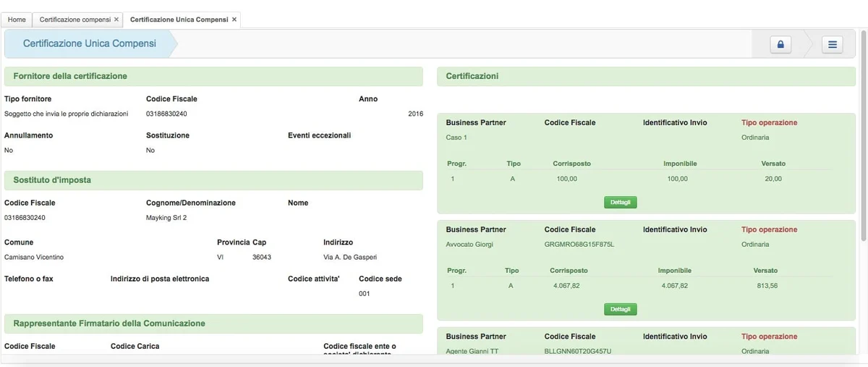The image size is (868, 367).
Task: Click the address Via A. De Gasperi
Action: point(350,257)
